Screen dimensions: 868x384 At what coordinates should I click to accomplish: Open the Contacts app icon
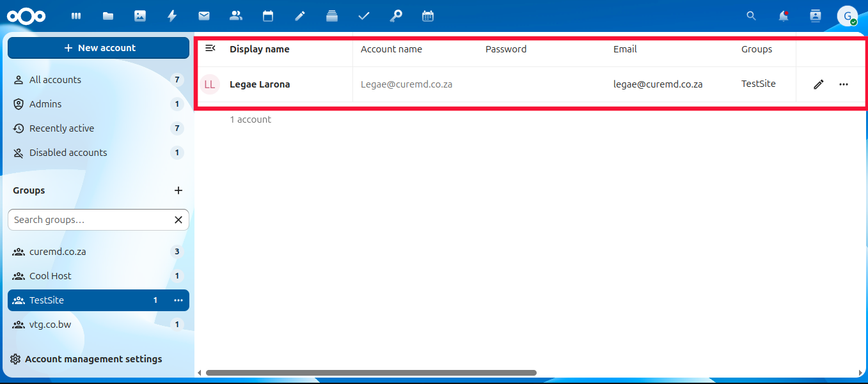(x=236, y=16)
